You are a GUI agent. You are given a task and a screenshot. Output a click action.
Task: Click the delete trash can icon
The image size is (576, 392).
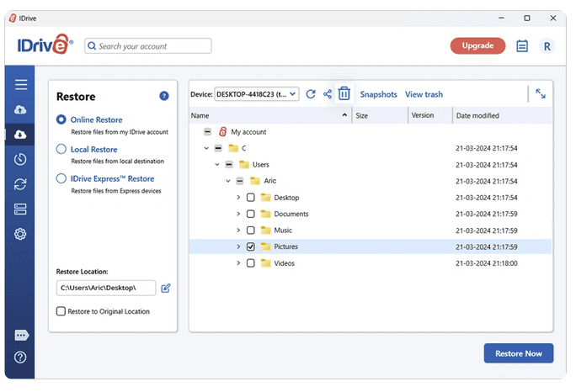[344, 93]
